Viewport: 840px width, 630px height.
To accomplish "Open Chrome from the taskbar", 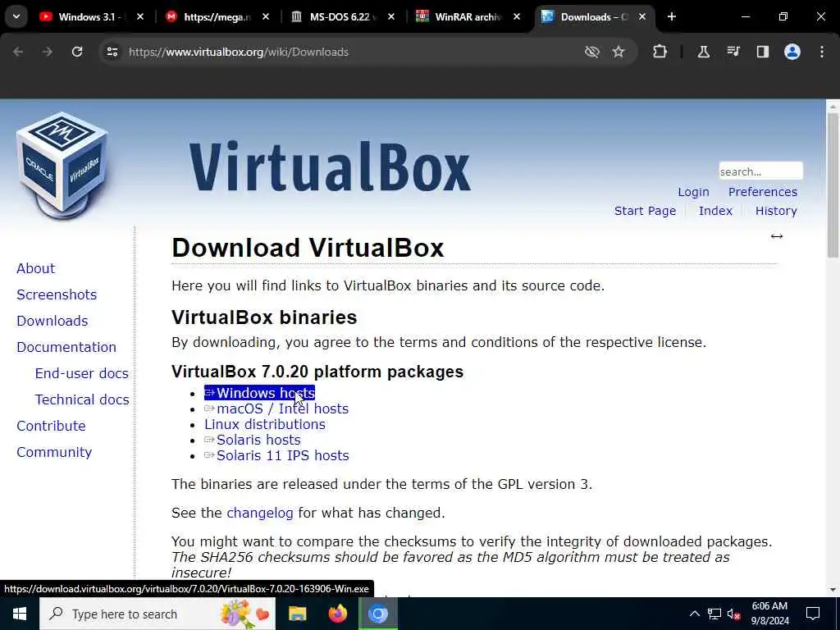I will click(377, 614).
